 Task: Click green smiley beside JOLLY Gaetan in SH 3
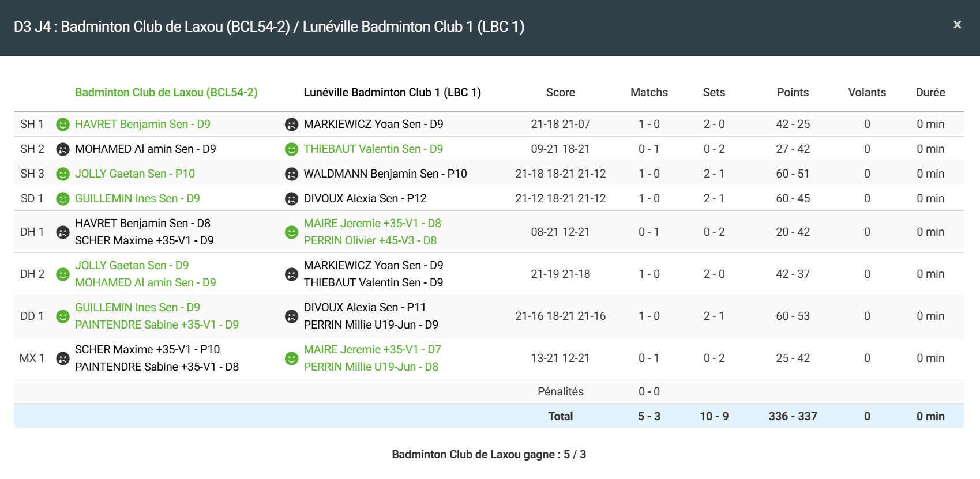point(63,174)
